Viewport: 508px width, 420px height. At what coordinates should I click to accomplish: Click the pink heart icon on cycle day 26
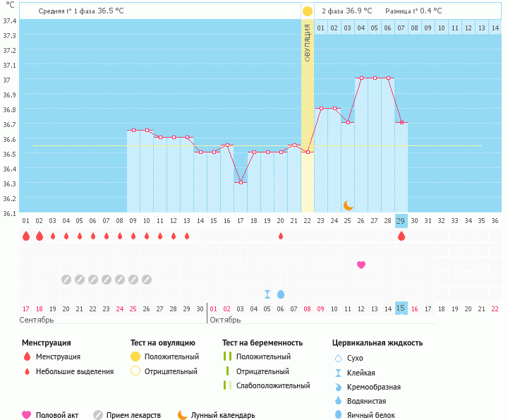[x=361, y=265]
